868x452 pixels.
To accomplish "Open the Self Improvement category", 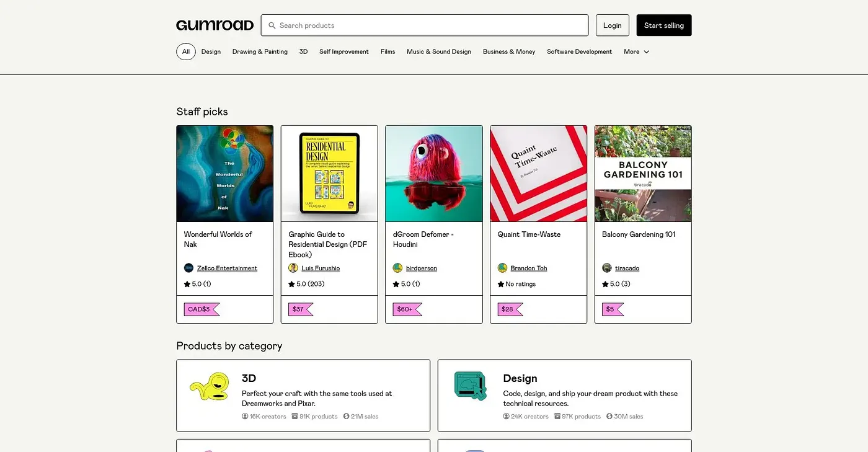I will (344, 51).
